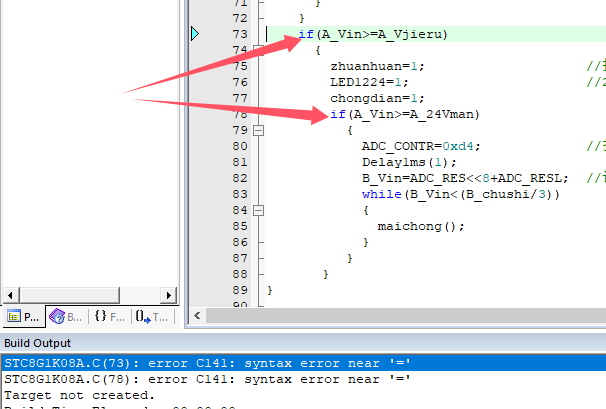
Task: Click the current-line arrow marker at line 73
Action: coord(195,34)
